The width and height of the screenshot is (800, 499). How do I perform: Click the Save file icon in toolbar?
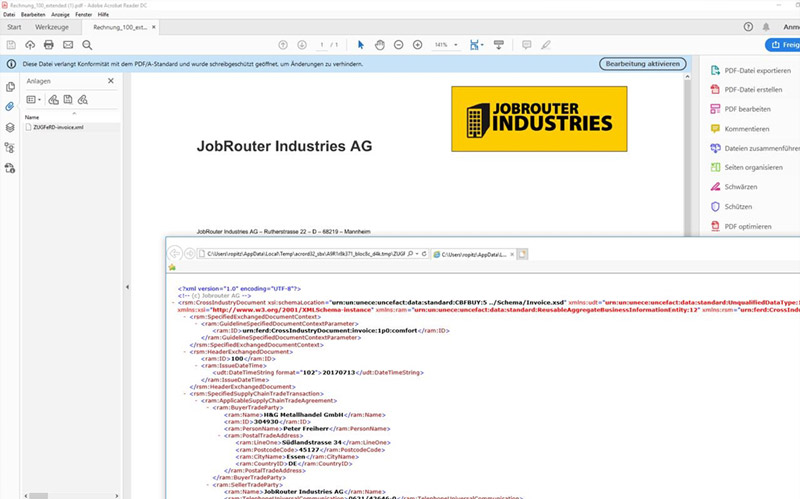pyautogui.click(x=11, y=45)
